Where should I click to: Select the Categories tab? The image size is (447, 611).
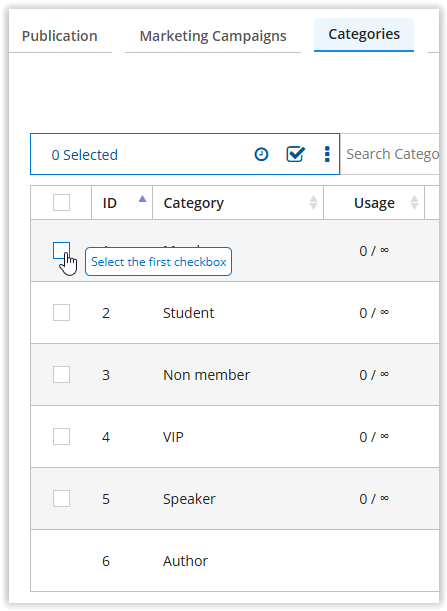click(x=364, y=34)
